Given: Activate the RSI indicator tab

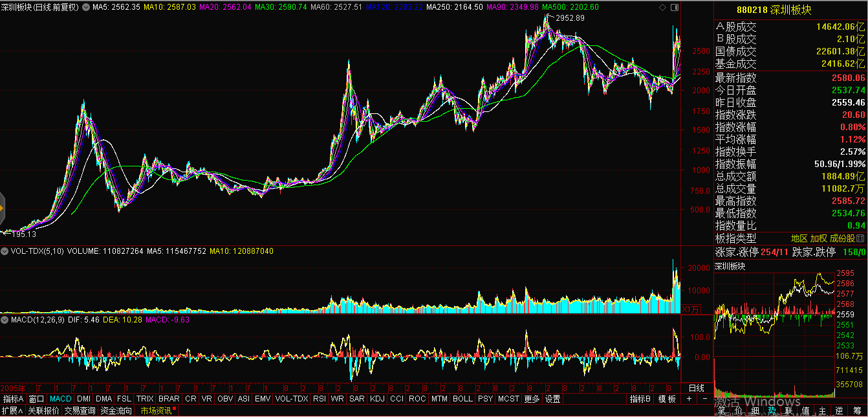Looking at the screenshot, I should (320, 399).
